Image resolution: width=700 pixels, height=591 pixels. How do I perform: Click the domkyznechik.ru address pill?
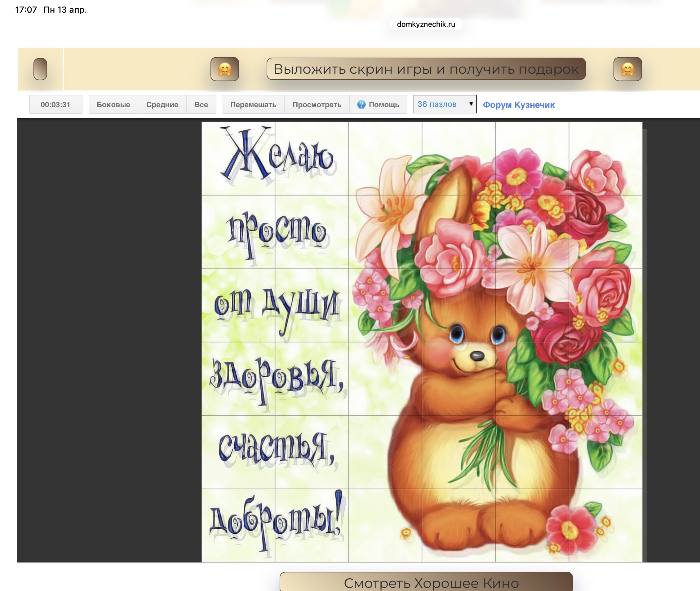click(x=426, y=24)
